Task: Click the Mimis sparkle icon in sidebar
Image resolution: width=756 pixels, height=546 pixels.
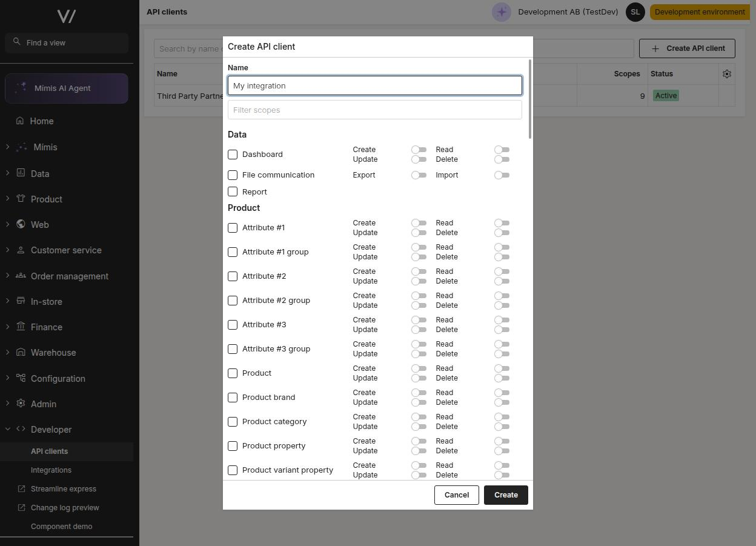Action: point(21,147)
